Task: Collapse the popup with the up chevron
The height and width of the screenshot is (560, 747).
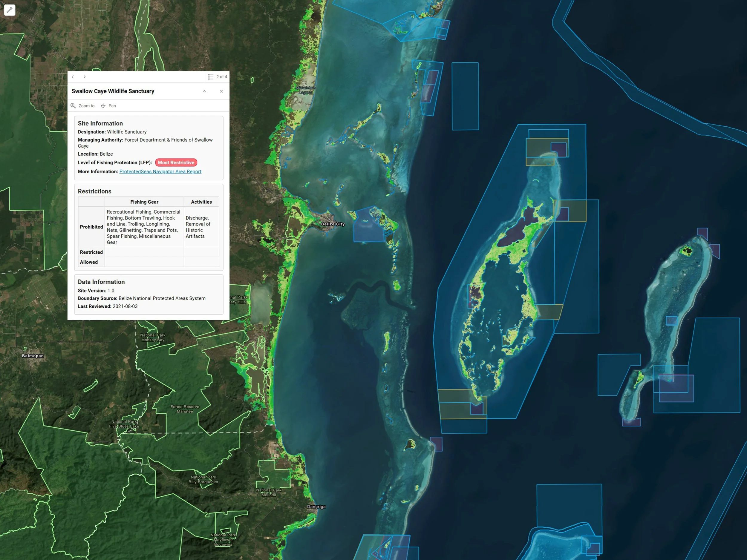Action: coord(204,91)
